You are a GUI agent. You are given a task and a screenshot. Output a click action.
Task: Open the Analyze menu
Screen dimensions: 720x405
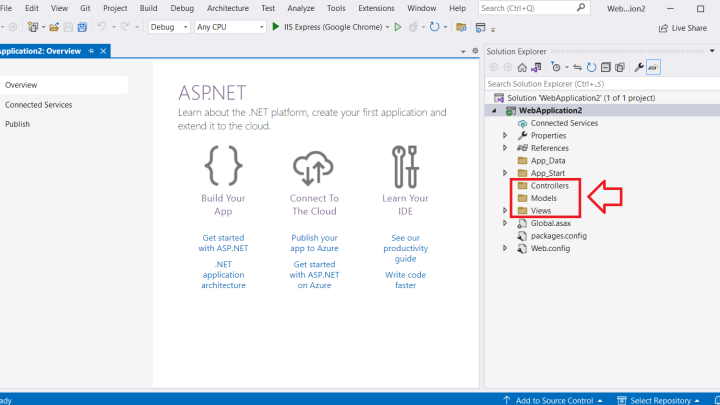click(301, 8)
